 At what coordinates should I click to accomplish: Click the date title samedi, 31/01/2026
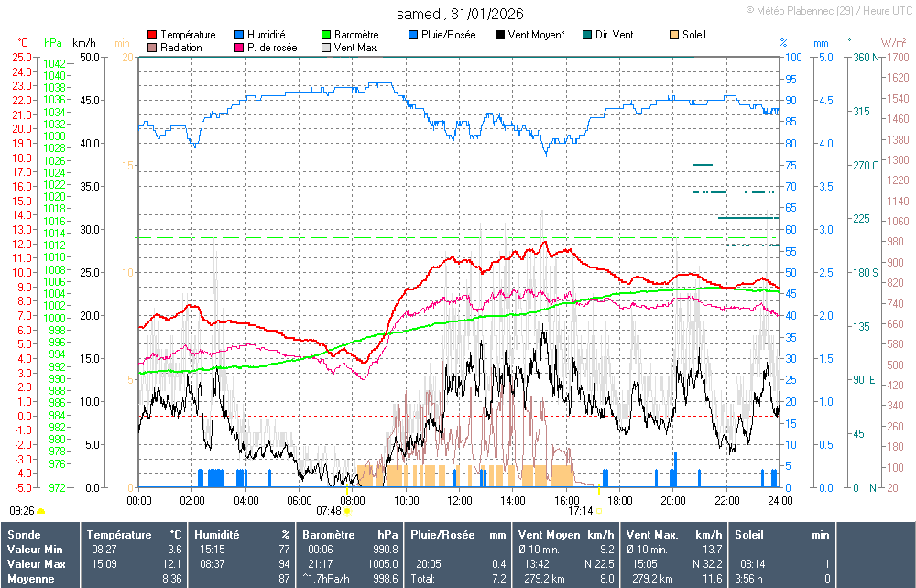458,14
